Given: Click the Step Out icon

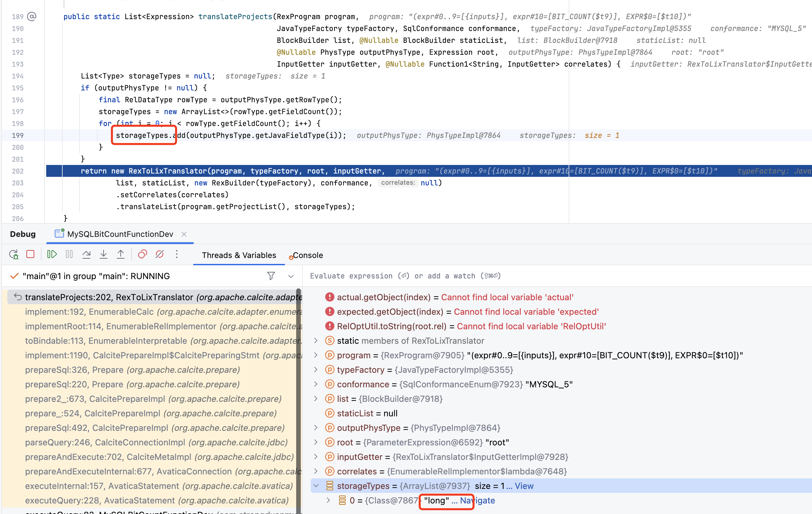Looking at the screenshot, I should click(x=121, y=255).
